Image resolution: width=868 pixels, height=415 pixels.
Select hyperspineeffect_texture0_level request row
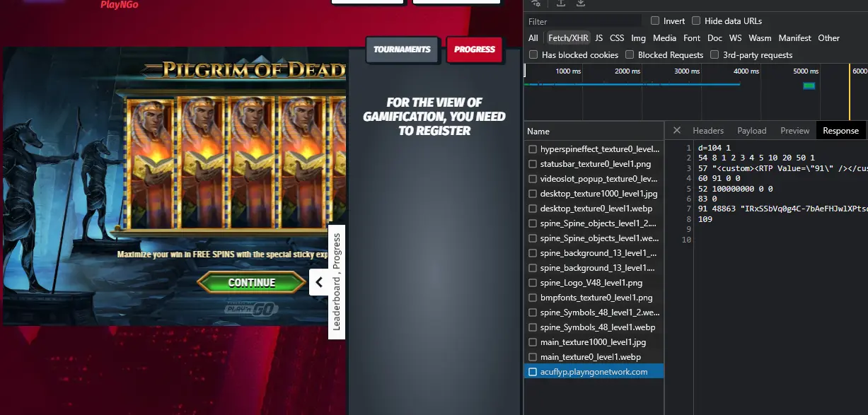point(594,149)
